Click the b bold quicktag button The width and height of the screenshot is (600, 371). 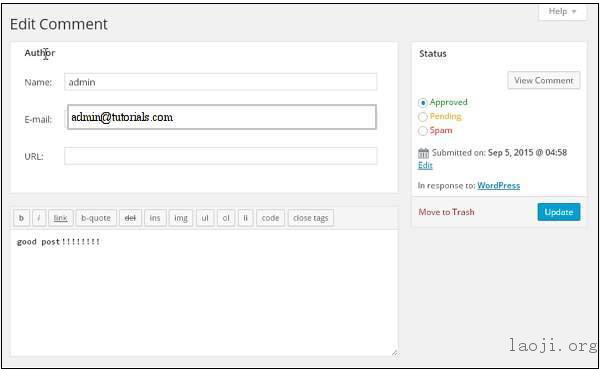pyautogui.click(x=21, y=218)
